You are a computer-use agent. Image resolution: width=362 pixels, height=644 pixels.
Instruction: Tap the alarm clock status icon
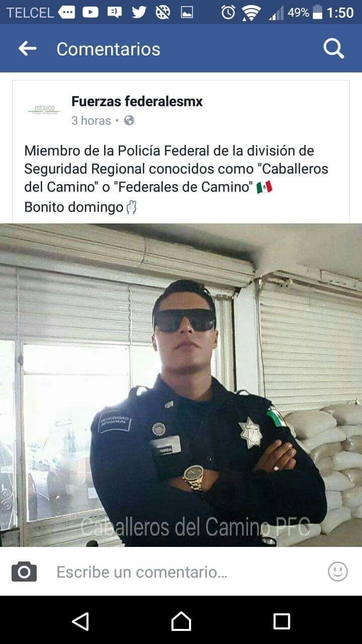tap(228, 12)
